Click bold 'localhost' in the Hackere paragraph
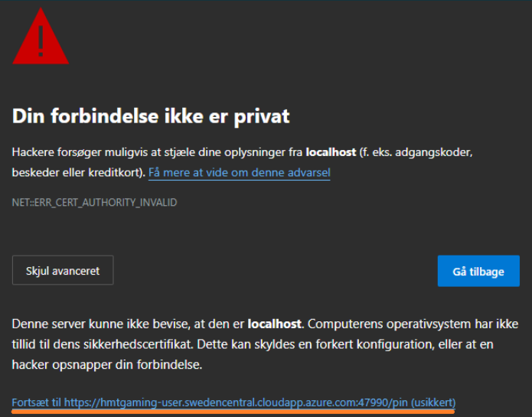532x417 pixels. pos(331,152)
